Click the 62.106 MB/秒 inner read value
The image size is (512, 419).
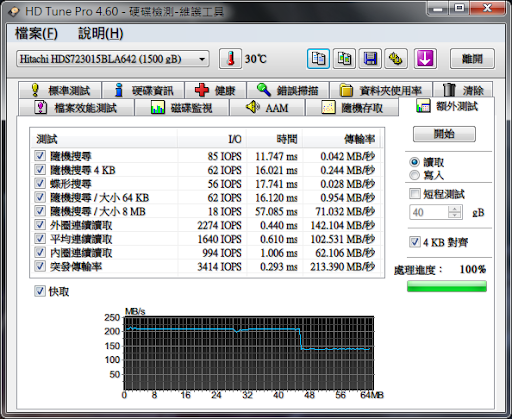click(345, 253)
